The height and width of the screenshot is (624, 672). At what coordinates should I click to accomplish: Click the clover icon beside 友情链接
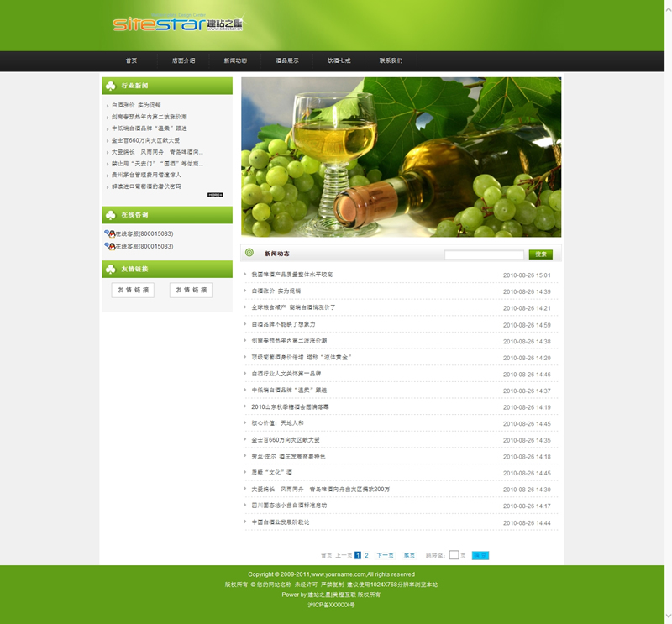(x=111, y=269)
